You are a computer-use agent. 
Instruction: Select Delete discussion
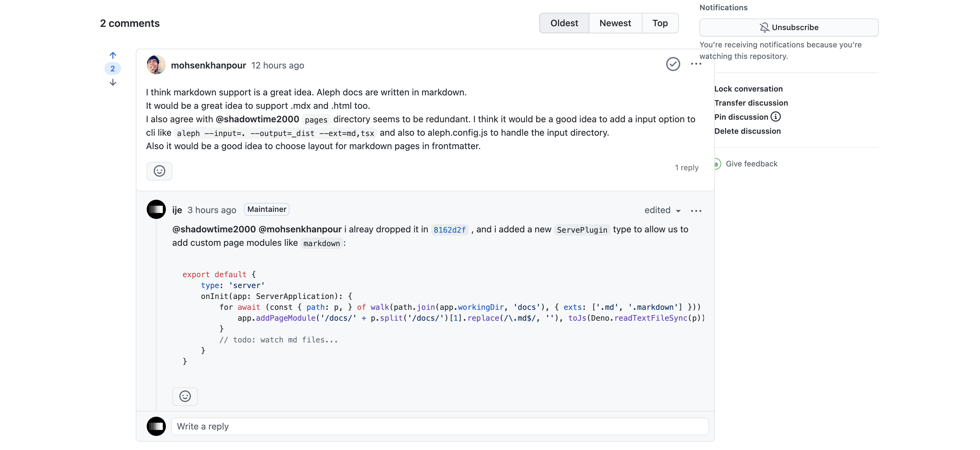pos(748,131)
